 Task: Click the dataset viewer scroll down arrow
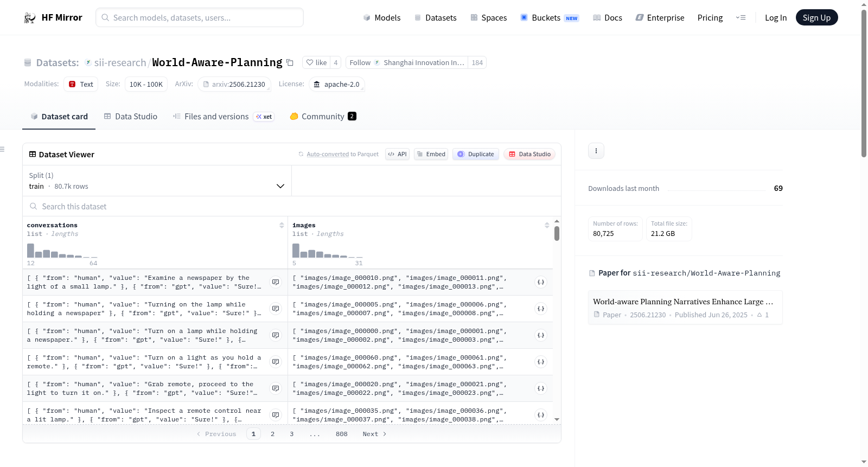pyautogui.click(x=557, y=419)
